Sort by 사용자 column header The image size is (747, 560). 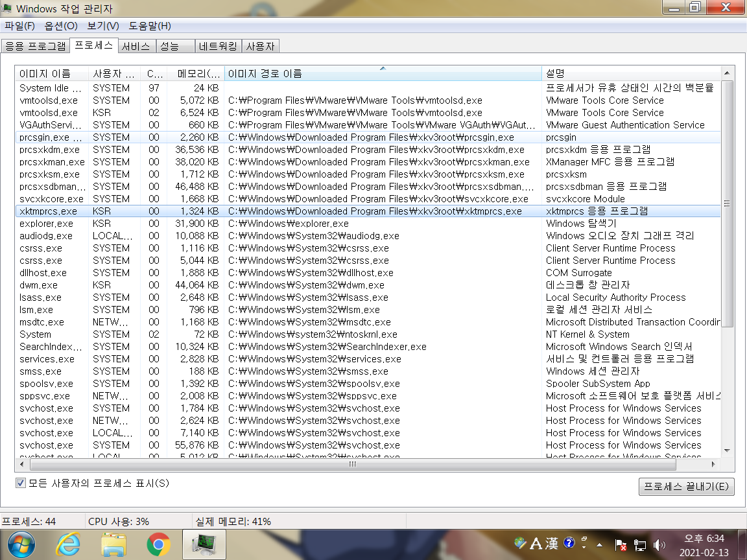[114, 73]
